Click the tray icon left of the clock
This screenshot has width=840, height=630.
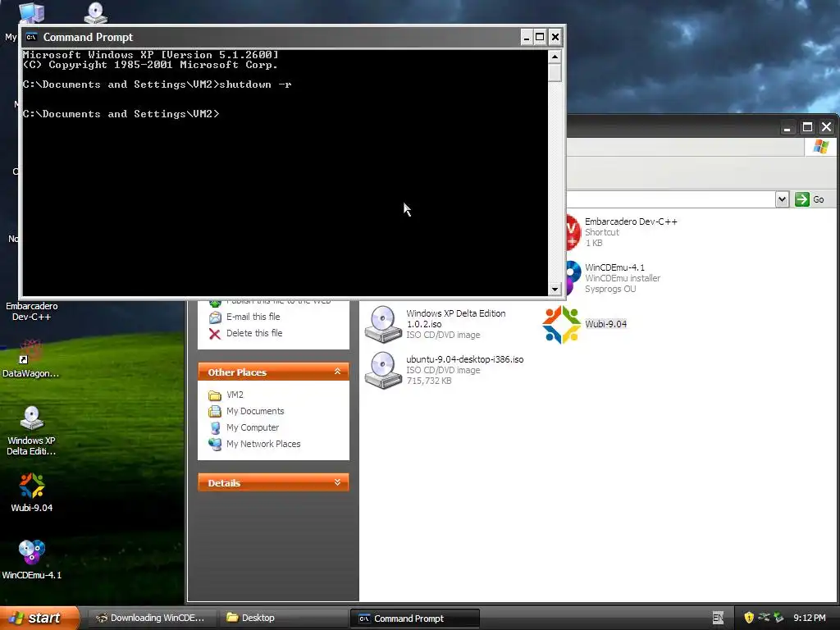779,618
